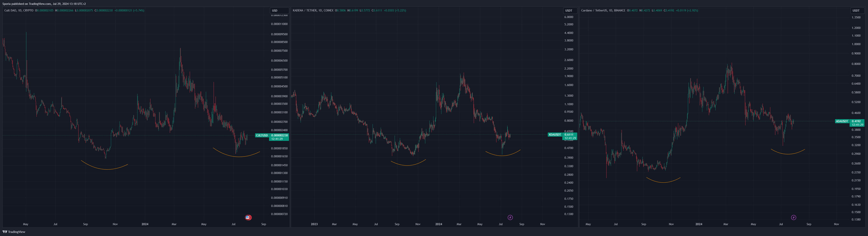This screenshot has height=236, width=868.
Task: Click the Kadena high value H0.6199
Action: 353,10
